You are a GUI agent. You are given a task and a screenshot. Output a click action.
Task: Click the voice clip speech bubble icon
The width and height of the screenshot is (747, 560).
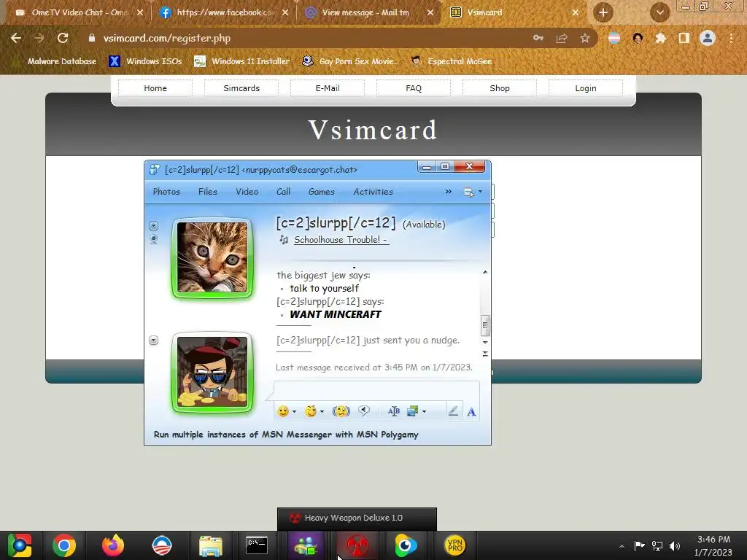(x=364, y=411)
